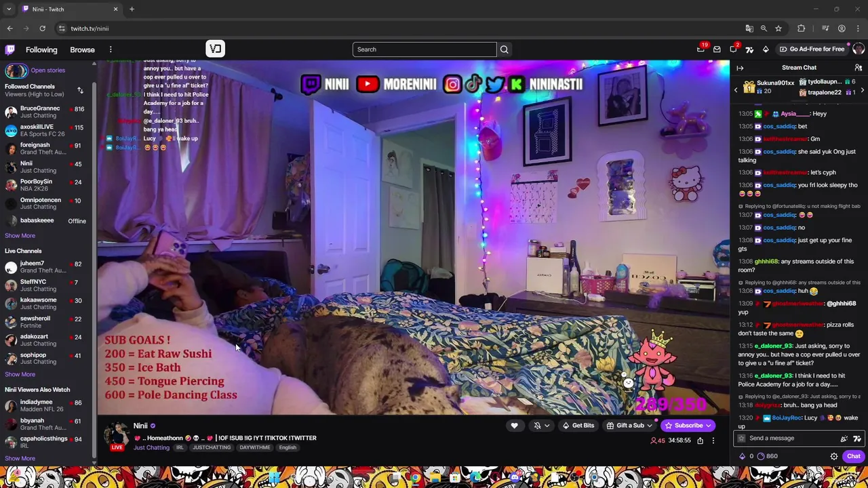
Task: Select the Ninii - Twitch browser tab
Action: [x=70, y=9]
